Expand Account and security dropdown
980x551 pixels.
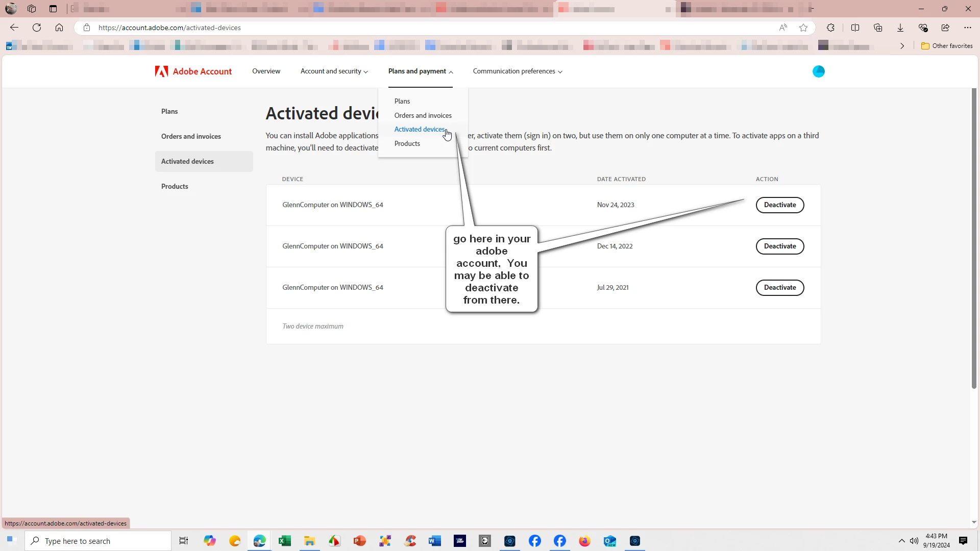[334, 71]
